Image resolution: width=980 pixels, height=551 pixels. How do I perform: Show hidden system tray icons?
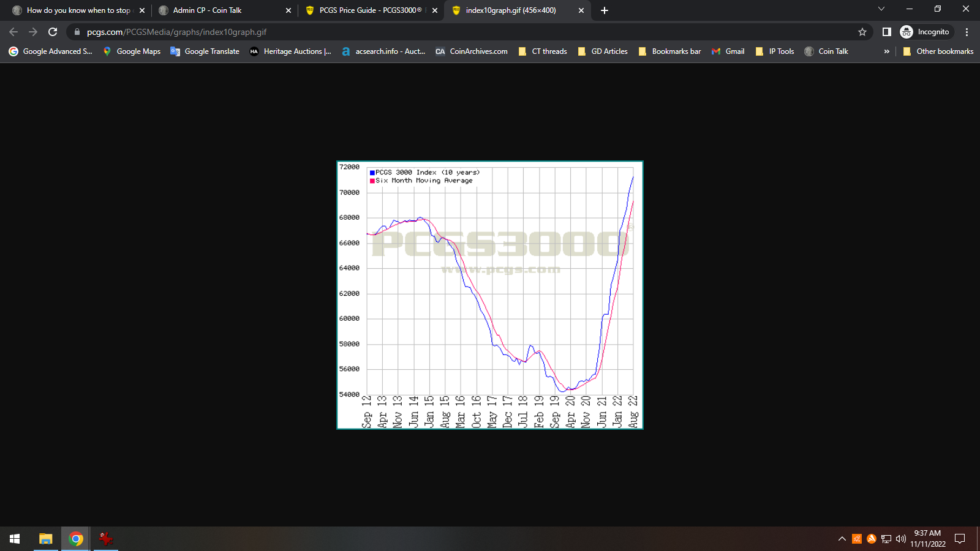click(842, 539)
